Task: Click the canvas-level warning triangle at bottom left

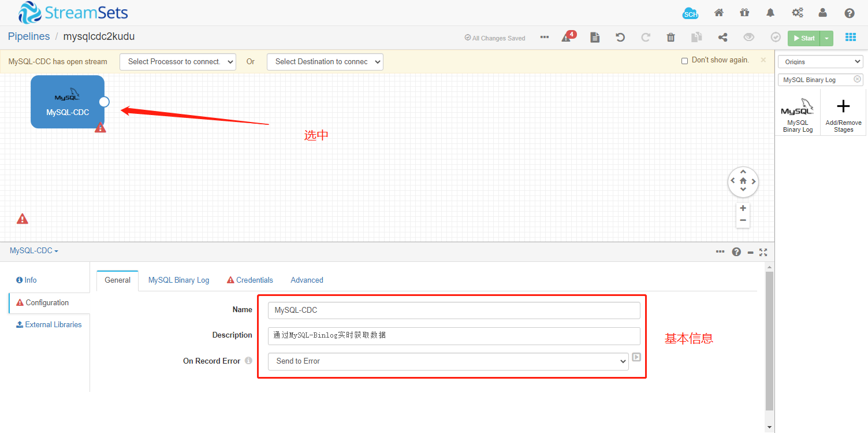Action: (x=22, y=219)
